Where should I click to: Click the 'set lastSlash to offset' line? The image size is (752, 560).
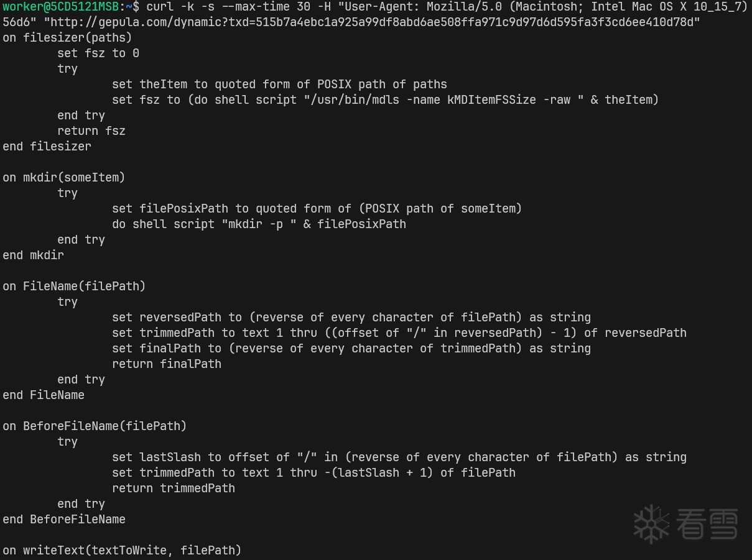click(399, 457)
